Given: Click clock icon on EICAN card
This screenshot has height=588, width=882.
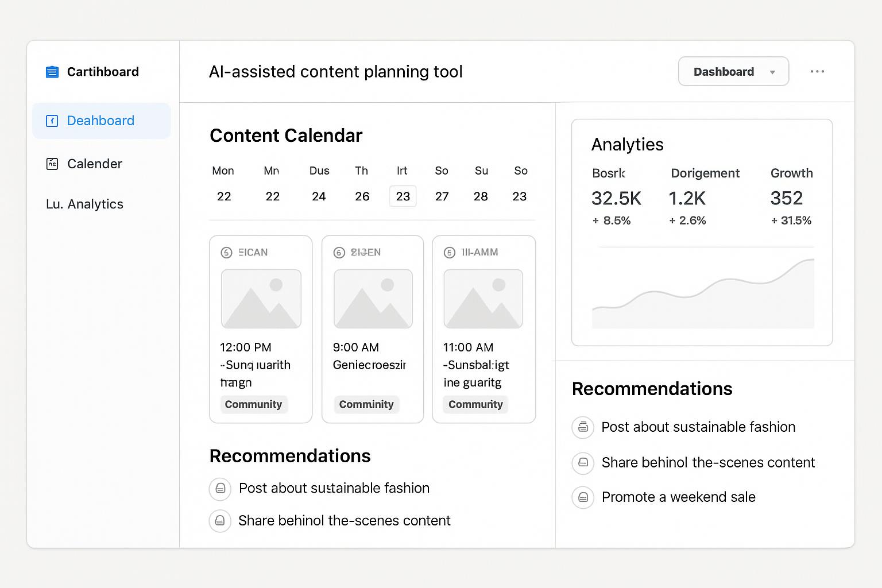Looking at the screenshot, I should [x=226, y=253].
